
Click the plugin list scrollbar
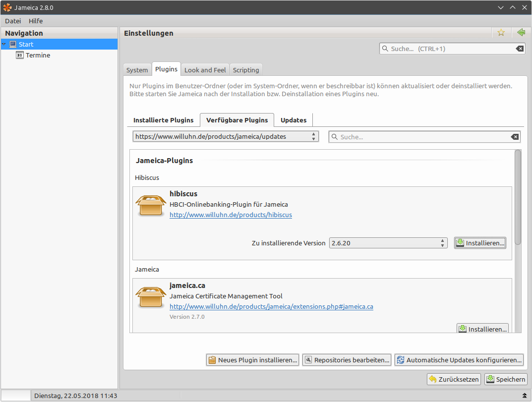518,197
